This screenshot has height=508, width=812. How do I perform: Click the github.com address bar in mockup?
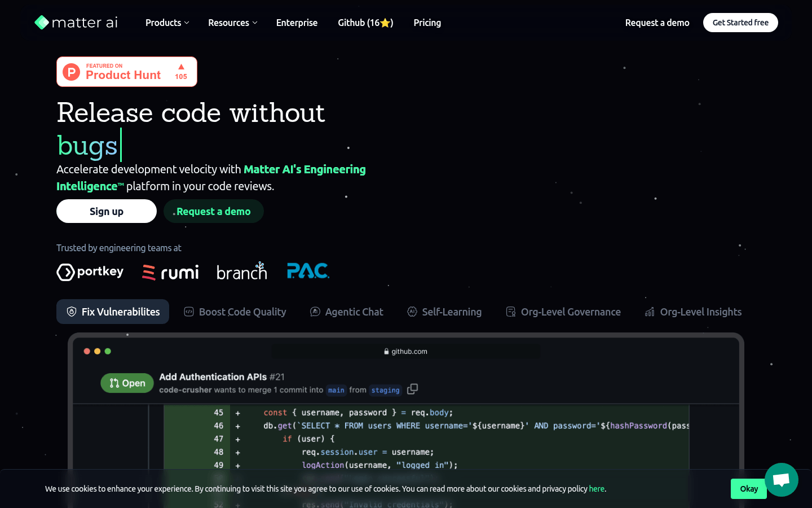[406, 351]
